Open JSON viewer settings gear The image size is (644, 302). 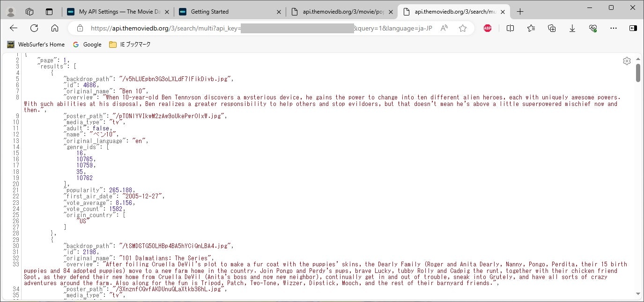pyautogui.click(x=627, y=61)
